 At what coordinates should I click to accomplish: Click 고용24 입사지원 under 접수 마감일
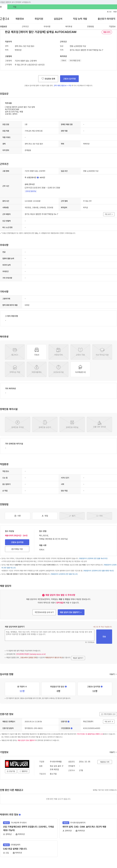pos(17,542)
